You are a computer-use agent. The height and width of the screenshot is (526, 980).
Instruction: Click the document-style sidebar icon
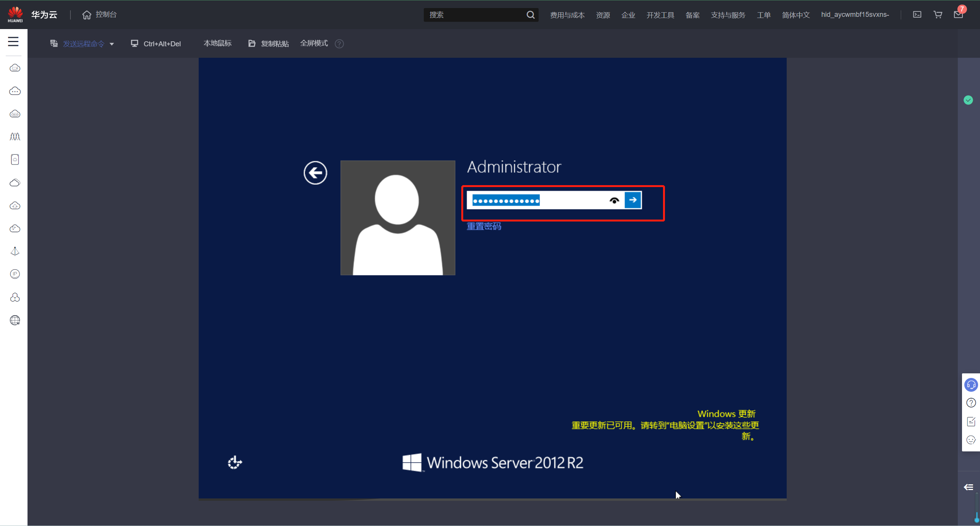click(15, 160)
